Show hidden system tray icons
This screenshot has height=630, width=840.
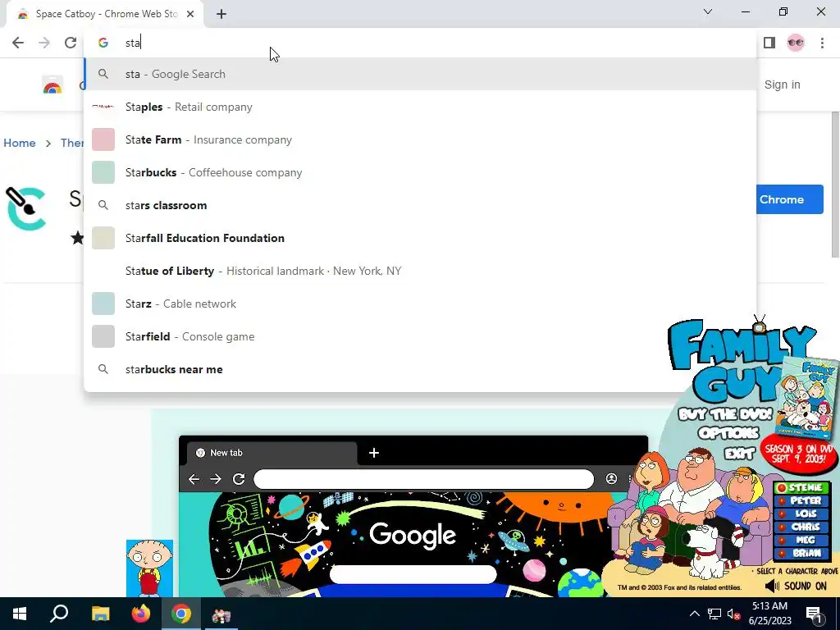pyautogui.click(x=694, y=614)
